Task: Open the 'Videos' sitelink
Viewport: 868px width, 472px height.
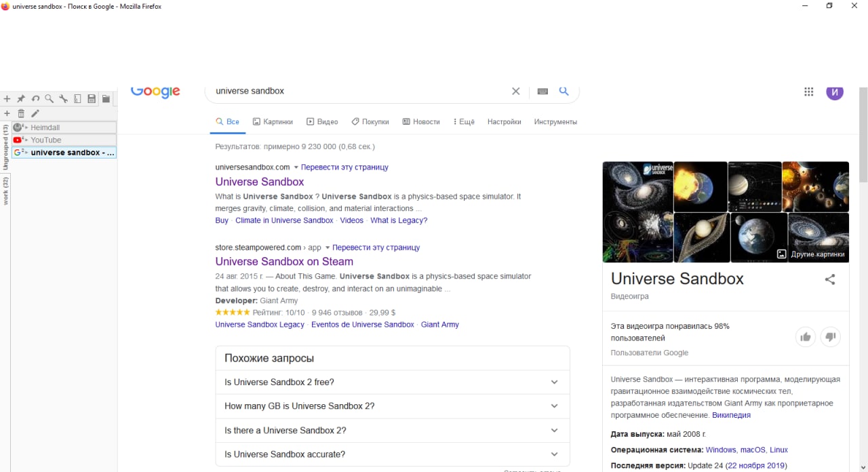Action: pyautogui.click(x=352, y=220)
